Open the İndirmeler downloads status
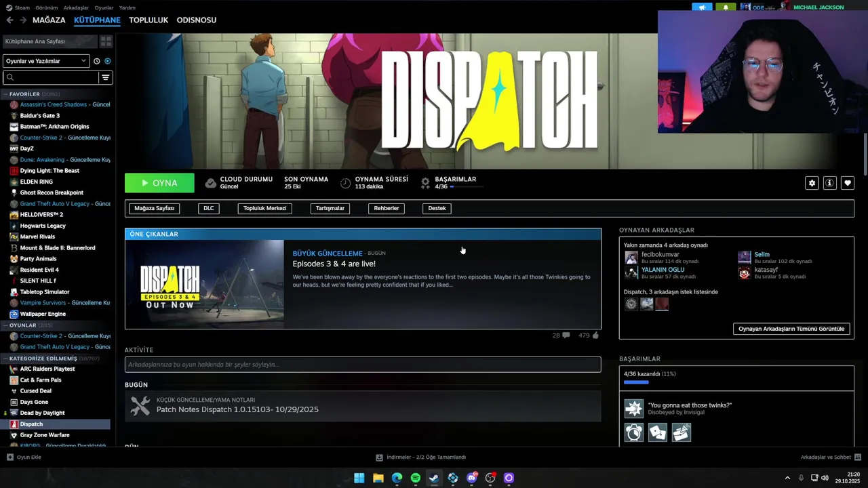This screenshot has width=868, height=488. pos(421,457)
